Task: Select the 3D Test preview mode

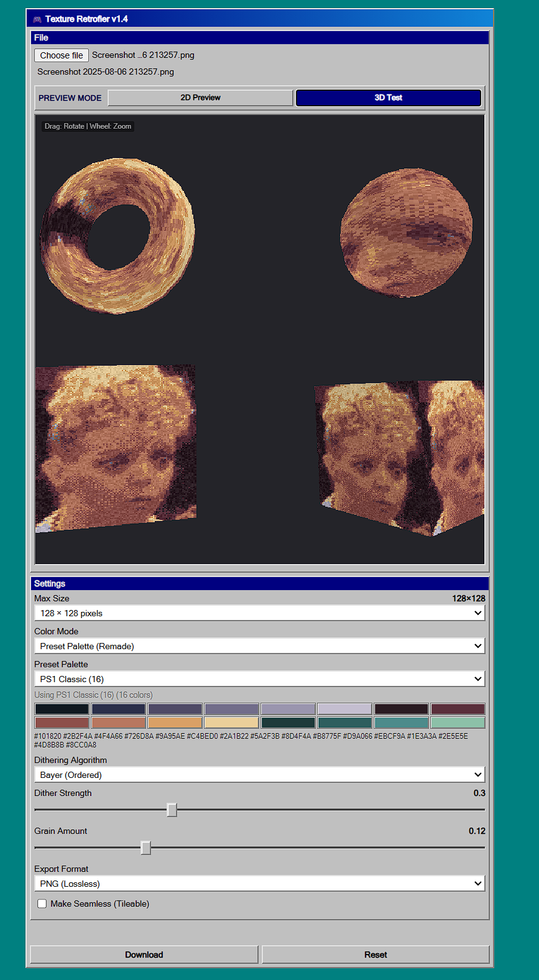Action: 389,98
